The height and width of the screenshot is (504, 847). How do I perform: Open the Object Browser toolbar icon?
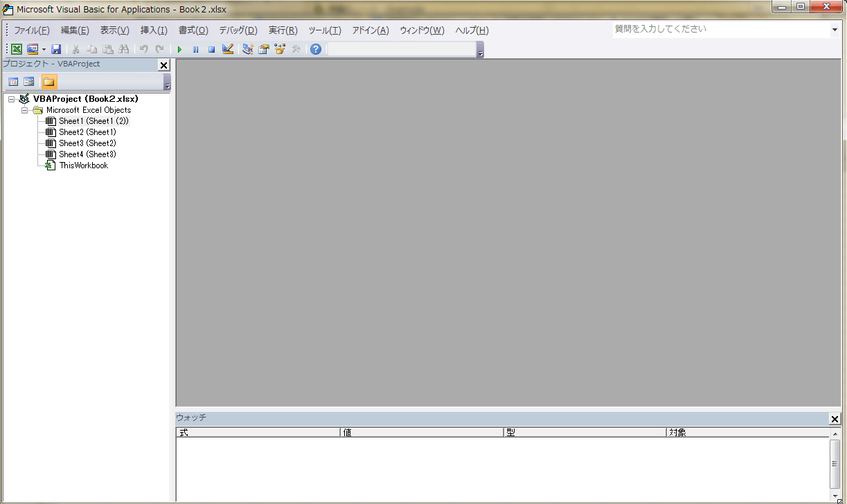pos(280,49)
